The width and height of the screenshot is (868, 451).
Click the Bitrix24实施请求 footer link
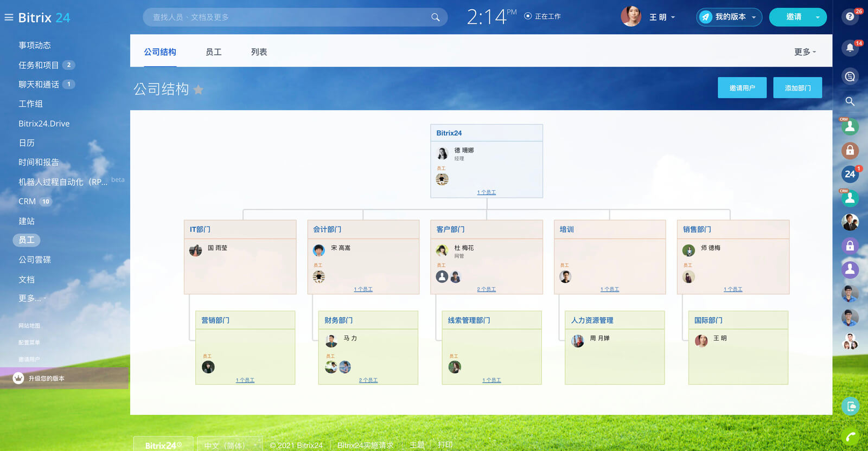point(366,446)
